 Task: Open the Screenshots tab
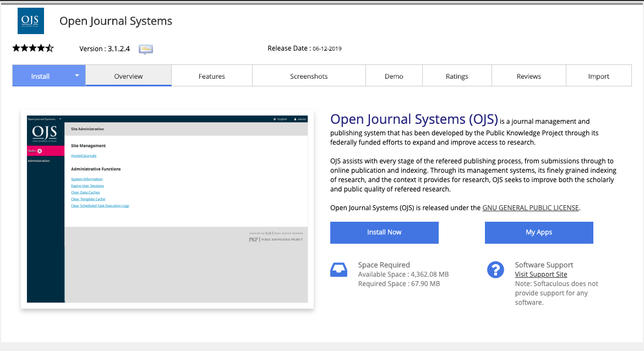tap(309, 76)
